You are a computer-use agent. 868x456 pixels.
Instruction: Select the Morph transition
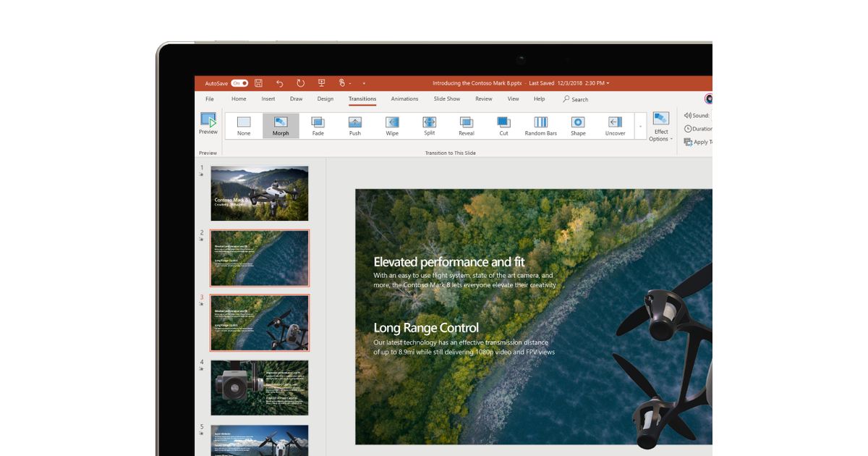[x=281, y=125]
